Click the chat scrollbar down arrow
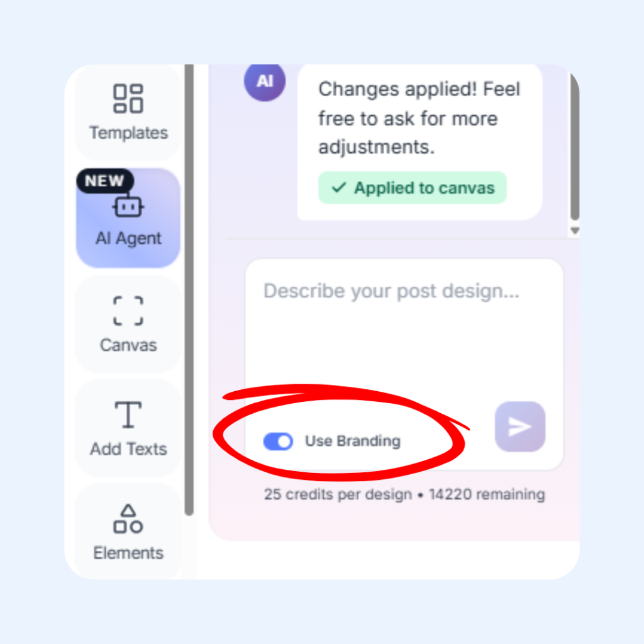644x644 pixels. coord(575,230)
